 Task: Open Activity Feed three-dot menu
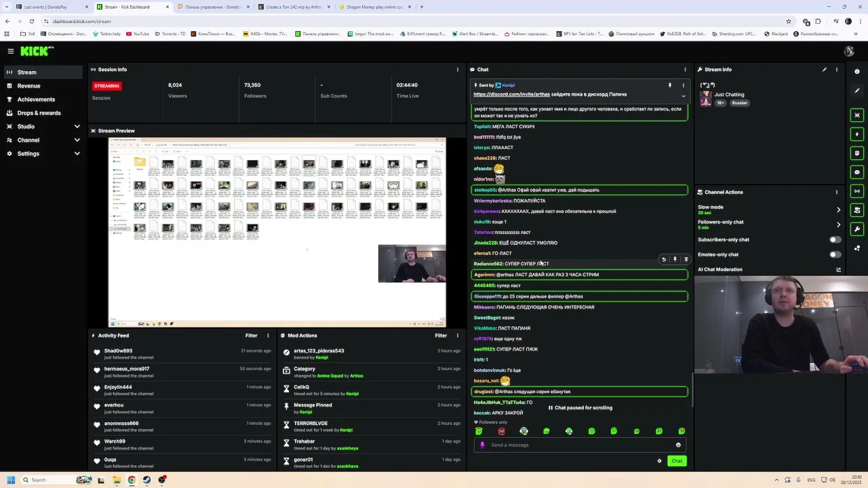pos(268,335)
